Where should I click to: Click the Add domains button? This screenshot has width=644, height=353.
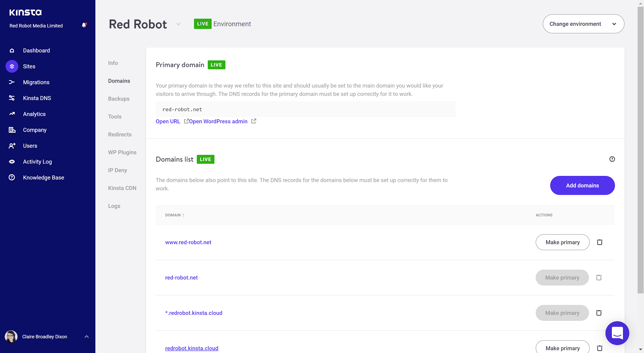tap(582, 186)
